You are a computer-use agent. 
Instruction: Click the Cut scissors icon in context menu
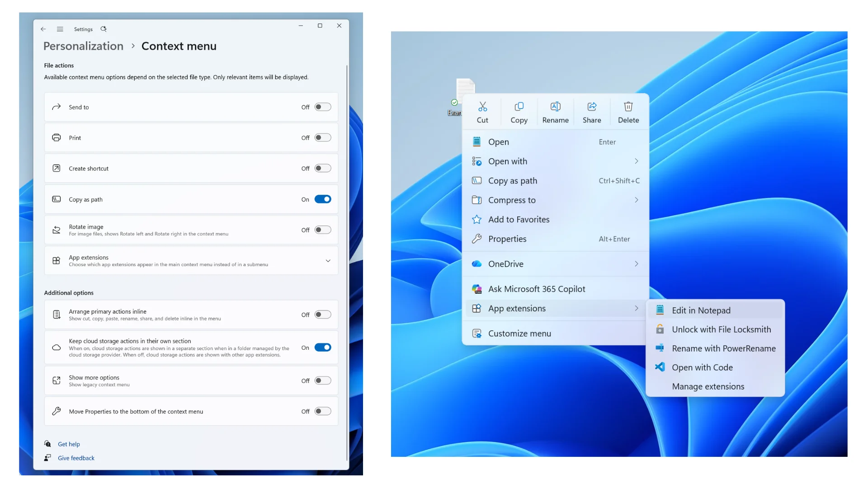[482, 107]
